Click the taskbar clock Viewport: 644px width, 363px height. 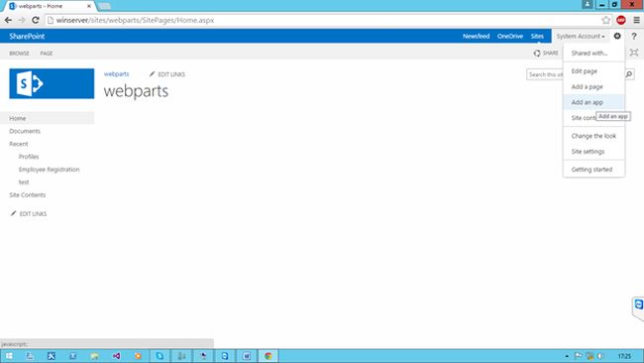pyautogui.click(x=624, y=356)
